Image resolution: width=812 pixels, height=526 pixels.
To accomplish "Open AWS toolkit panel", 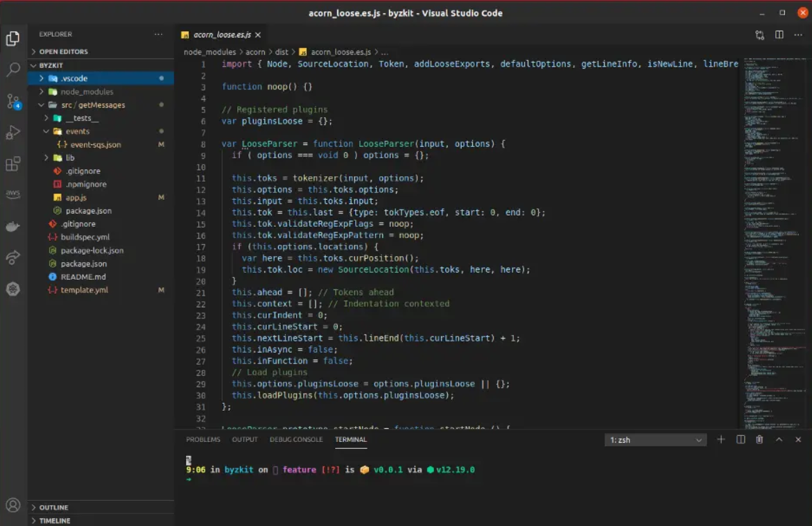I will [x=13, y=194].
